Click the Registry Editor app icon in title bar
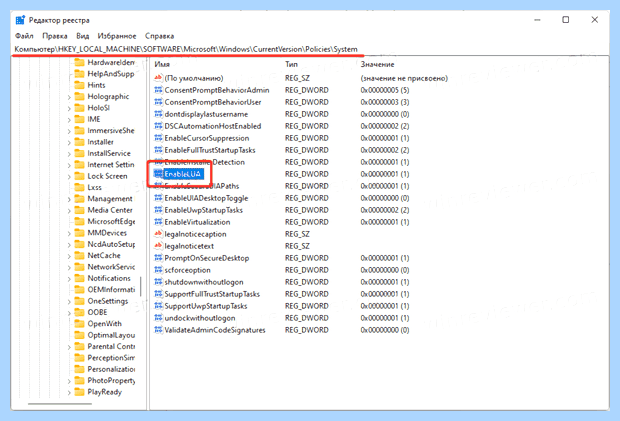The height and width of the screenshot is (421, 620). pyautogui.click(x=20, y=20)
